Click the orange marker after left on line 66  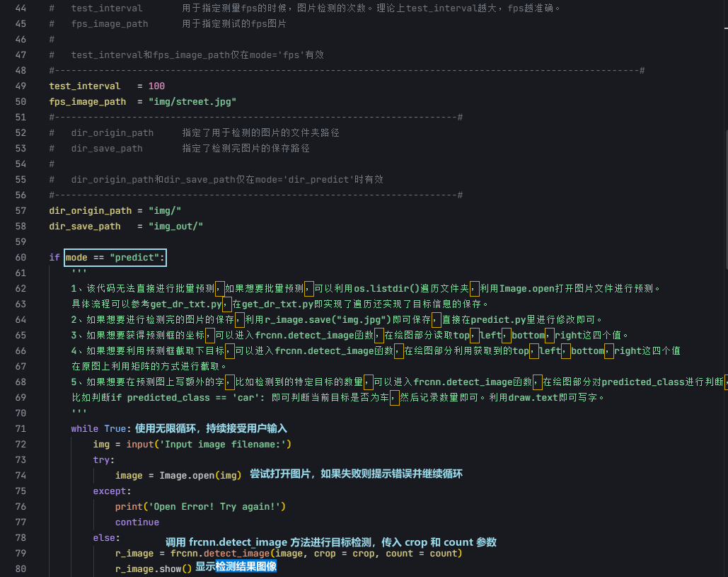pyautogui.click(x=565, y=350)
